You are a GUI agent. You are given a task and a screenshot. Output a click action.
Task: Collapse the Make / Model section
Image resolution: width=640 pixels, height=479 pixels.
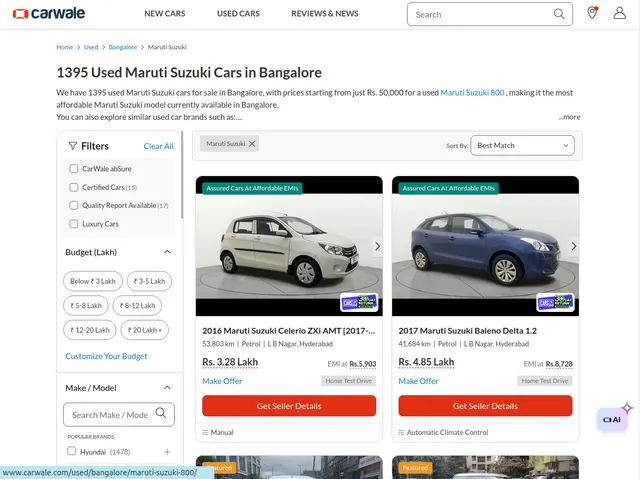tap(167, 388)
